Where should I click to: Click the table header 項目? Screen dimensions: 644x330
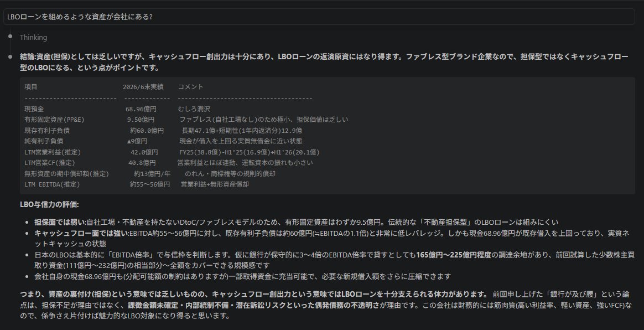[x=31, y=87]
